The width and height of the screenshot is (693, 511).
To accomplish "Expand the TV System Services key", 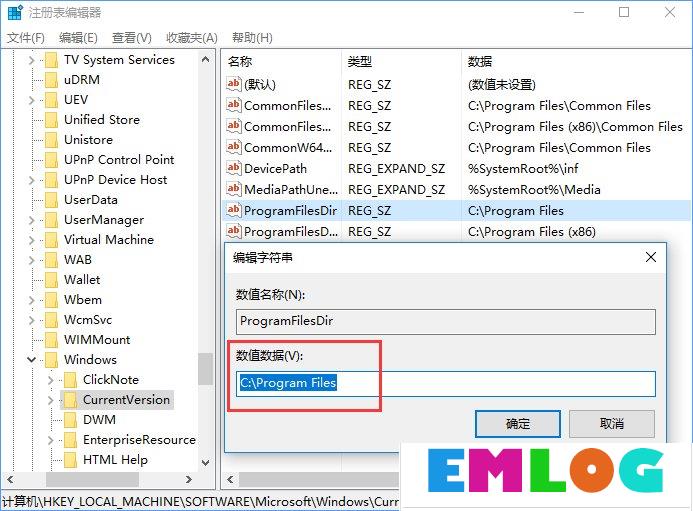I will tap(31, 60).
